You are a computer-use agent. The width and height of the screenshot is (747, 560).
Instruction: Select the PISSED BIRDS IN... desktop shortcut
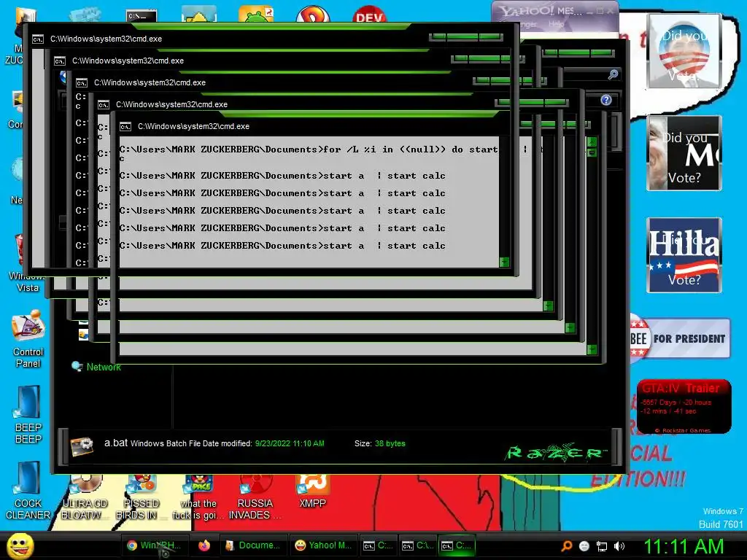142,497
